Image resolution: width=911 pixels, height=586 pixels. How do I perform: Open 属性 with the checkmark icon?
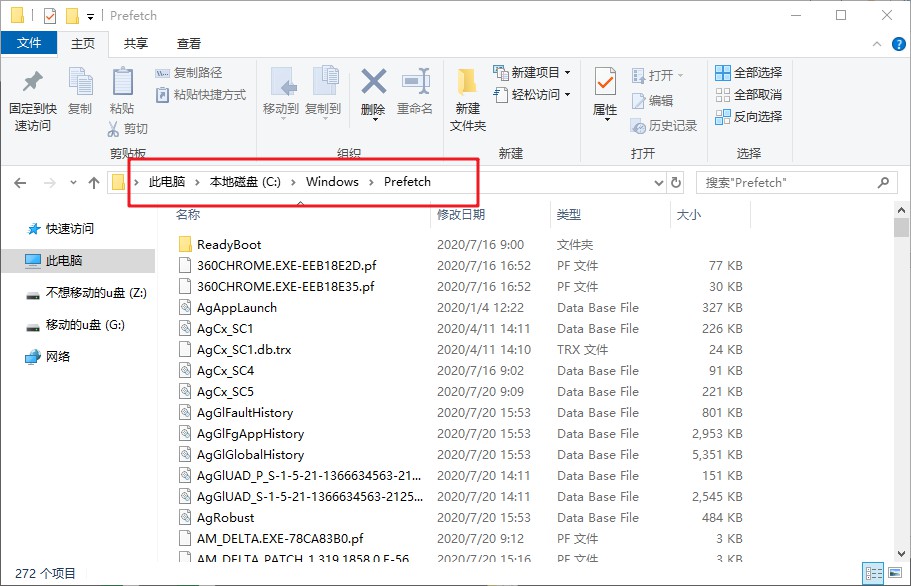click(x=605, y=82)
